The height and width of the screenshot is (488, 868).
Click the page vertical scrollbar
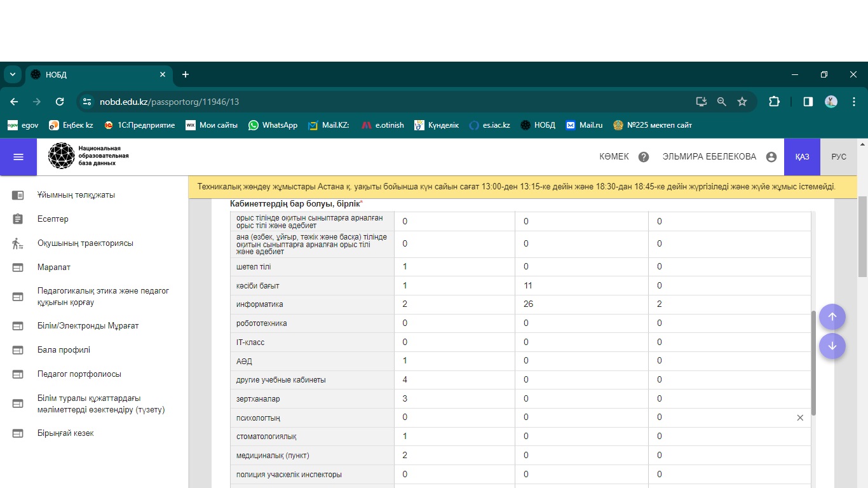[x=862, y=236]
